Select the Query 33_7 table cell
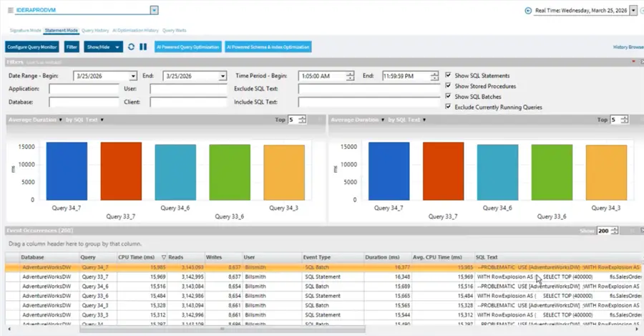 click(x=97, y=277)
